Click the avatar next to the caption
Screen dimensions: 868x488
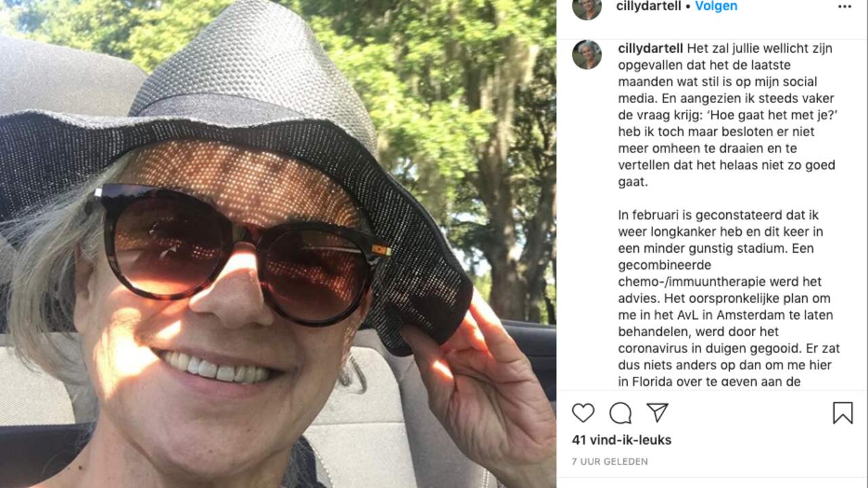coord(587,54)
